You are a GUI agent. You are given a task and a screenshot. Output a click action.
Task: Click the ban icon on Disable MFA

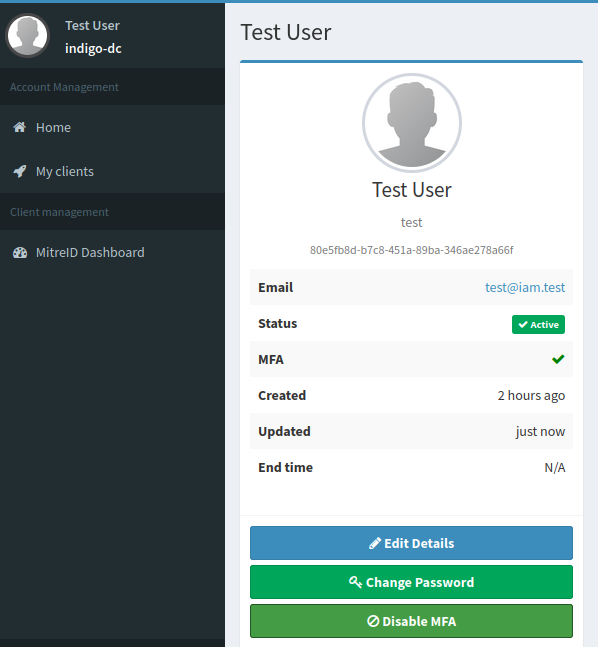[373, 621]
